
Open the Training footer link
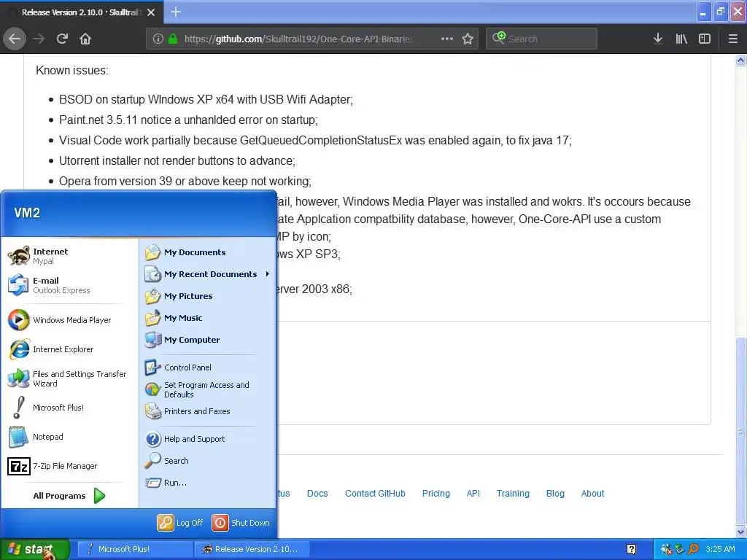coord(513,494)
